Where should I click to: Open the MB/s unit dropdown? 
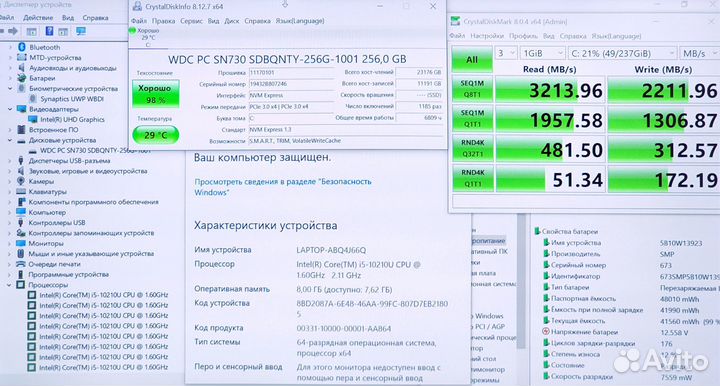pyautogui.click(x=699, y=53)
